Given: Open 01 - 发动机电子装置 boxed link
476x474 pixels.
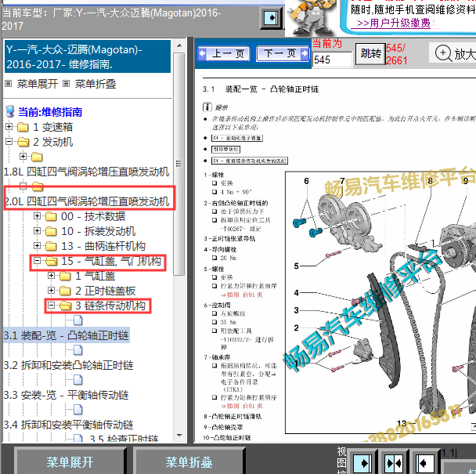Looking at the screenshot, I should (237, 138).
